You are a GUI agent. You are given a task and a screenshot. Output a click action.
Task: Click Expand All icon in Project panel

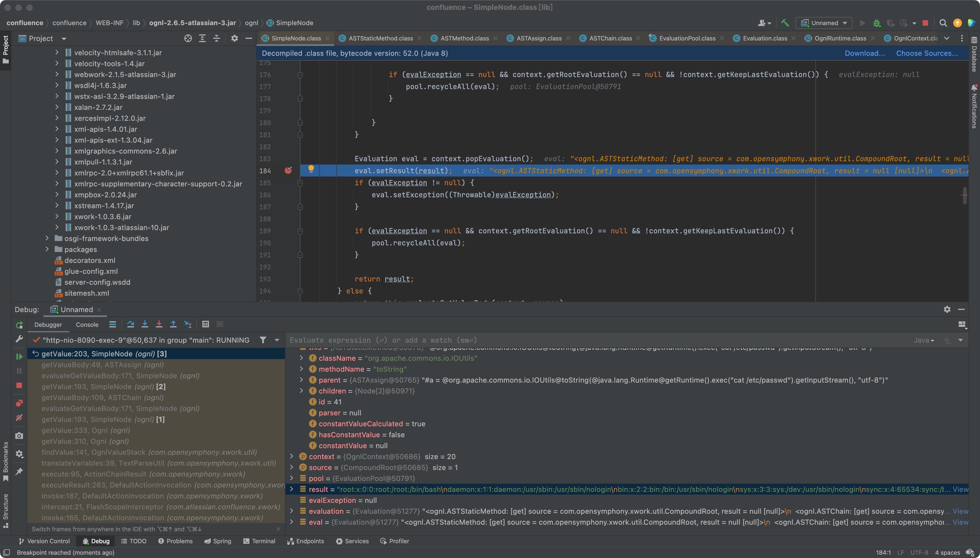pos(202,38)
